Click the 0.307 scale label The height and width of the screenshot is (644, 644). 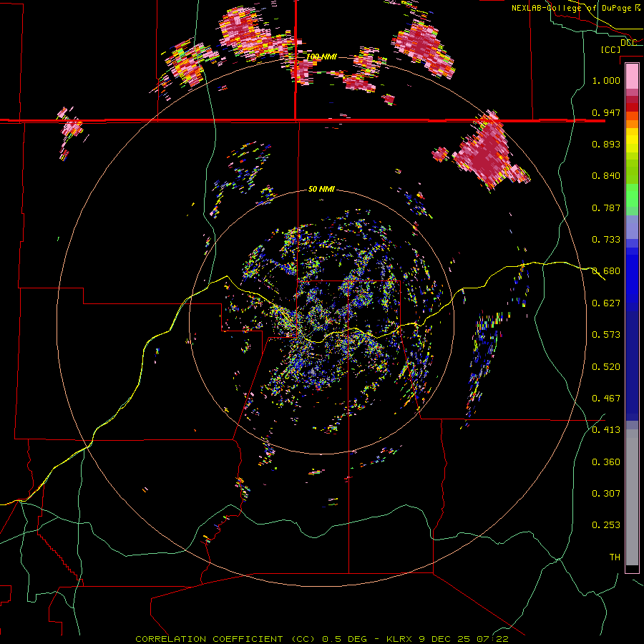click(606, 493)
